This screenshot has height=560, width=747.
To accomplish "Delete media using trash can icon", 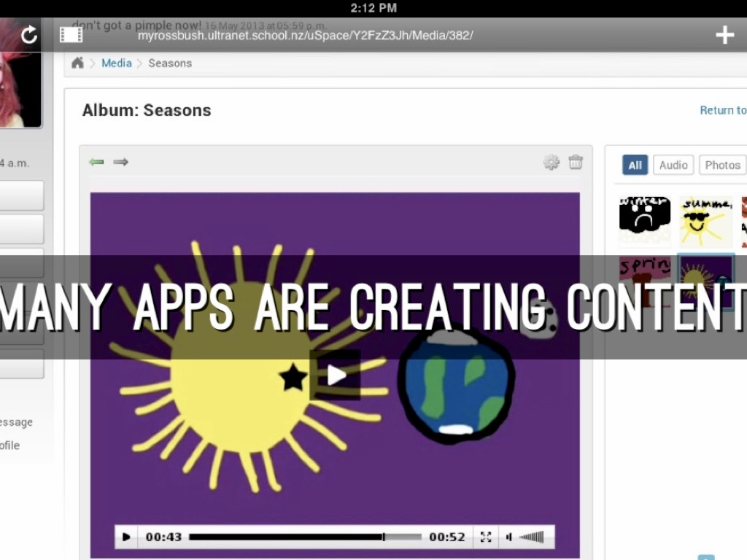I will [576, 162].
